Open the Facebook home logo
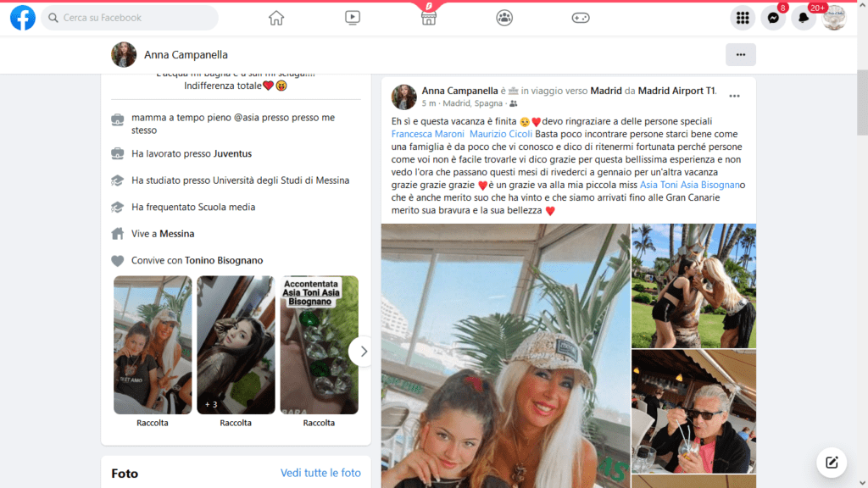Viewport: 868px width, 488px height. (x=23, y=18)
